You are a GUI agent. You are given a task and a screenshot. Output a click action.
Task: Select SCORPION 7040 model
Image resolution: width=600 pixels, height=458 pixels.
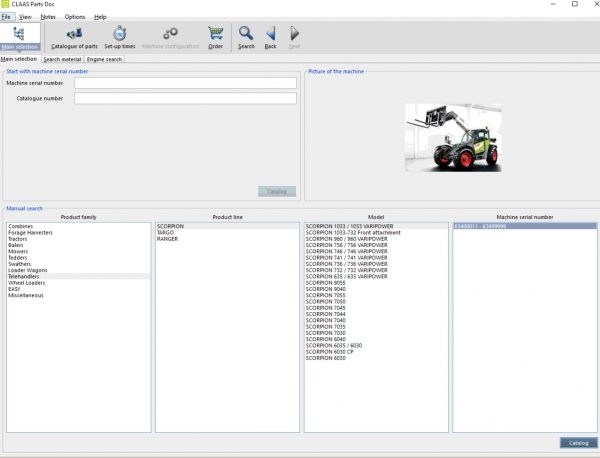pyautogui.click(x=376, y=320)
